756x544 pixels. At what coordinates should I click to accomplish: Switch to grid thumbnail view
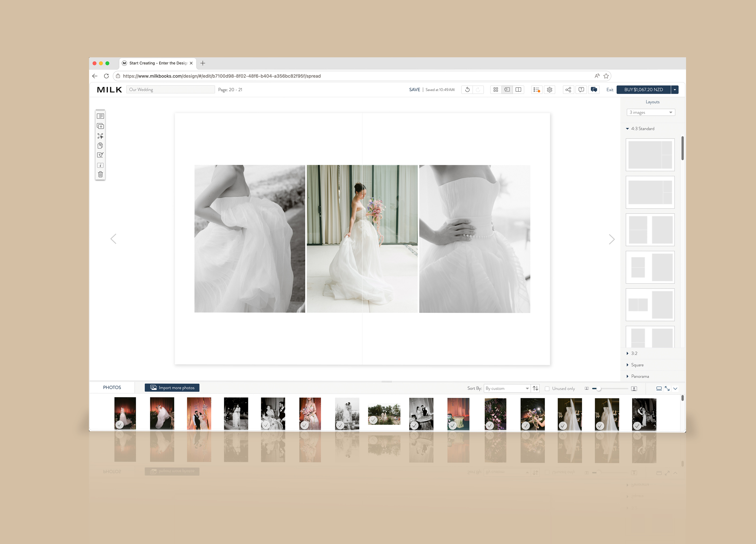(496, 90)
